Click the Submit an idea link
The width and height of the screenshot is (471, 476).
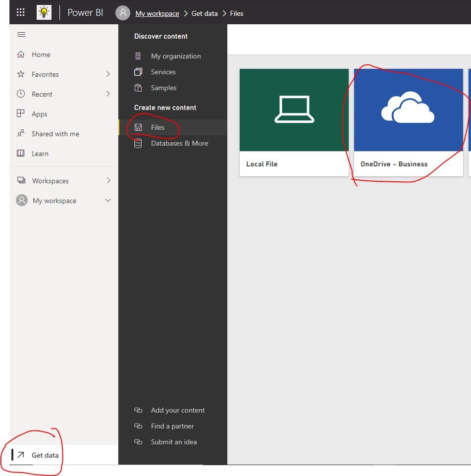174,442
